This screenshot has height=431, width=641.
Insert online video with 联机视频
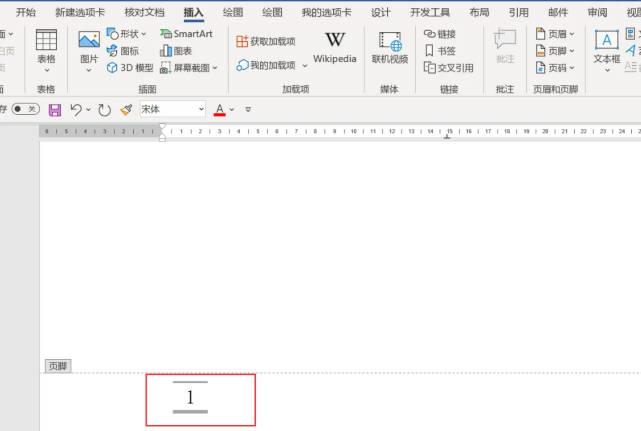coord(390,47)
